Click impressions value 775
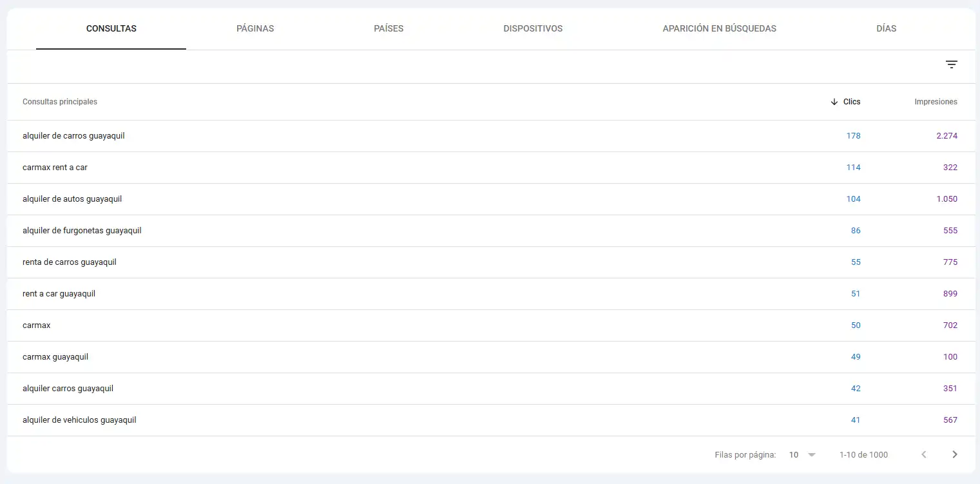This screenshot has width=980, height=484. click(950, 262)
